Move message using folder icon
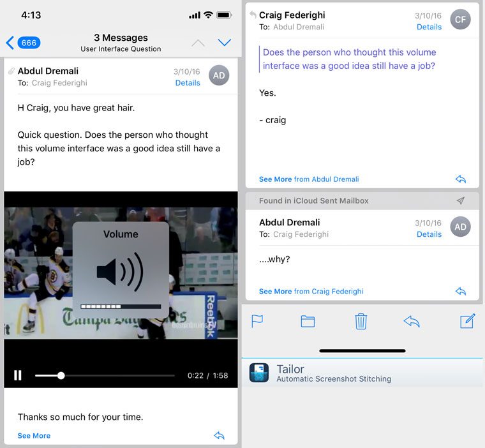Screen dimensions: 485x448 (308, 322)
